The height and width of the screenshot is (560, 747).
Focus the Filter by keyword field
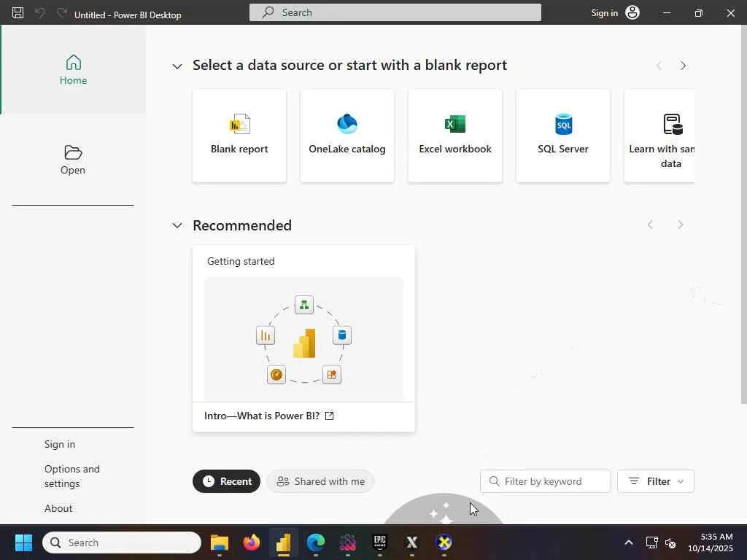[546, 481]
